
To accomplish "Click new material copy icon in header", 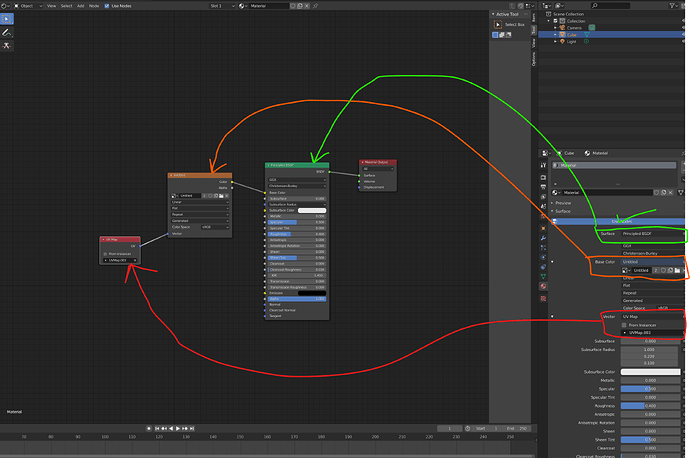I will pos(300,6).
